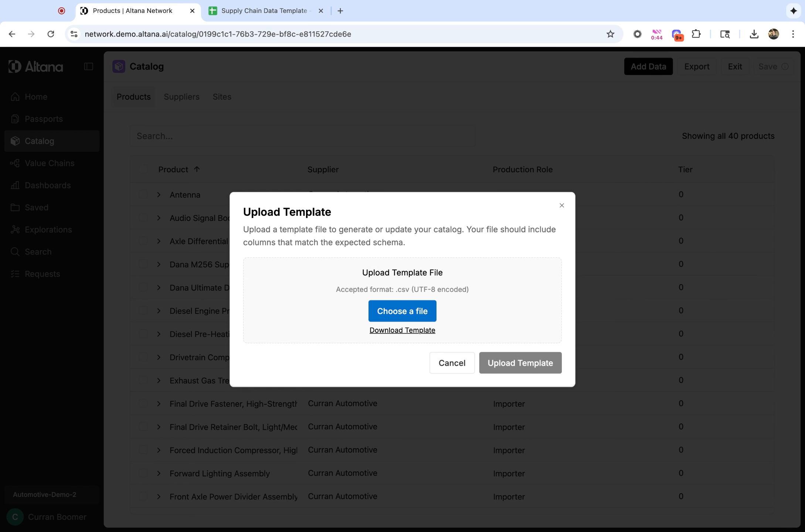Click the Value Chains sidebar icon
805x532 pixels.
15,163
